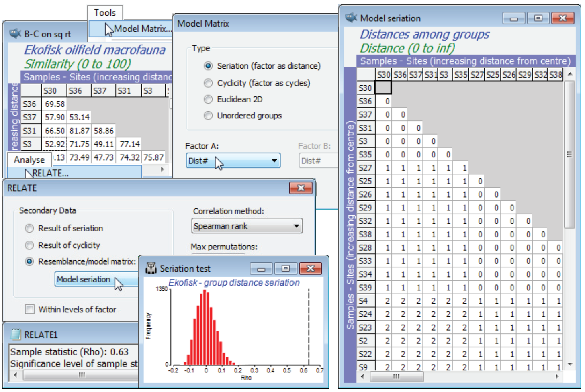Open the Tools menu
585x392 pixels.
(x=105, y=12)
